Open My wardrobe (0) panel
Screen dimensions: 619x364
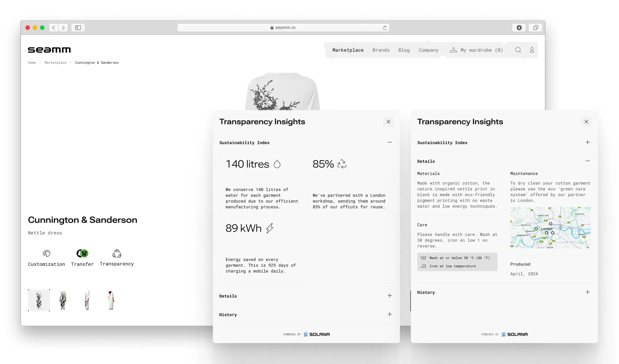(476, 50)
